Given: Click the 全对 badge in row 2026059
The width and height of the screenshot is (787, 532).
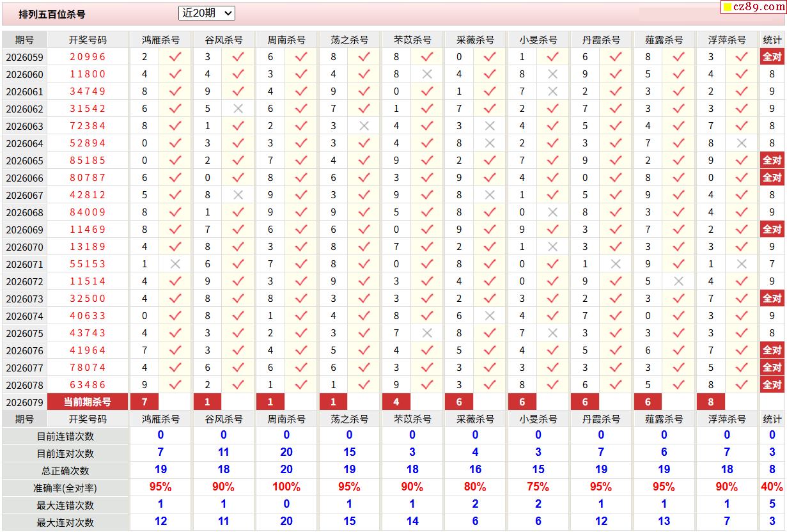Looking at the screenshot, I should point(772,57).
